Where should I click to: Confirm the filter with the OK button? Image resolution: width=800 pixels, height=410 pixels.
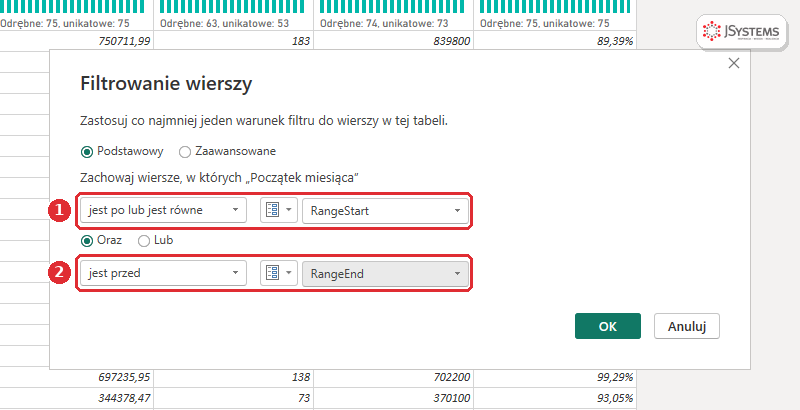608,326
